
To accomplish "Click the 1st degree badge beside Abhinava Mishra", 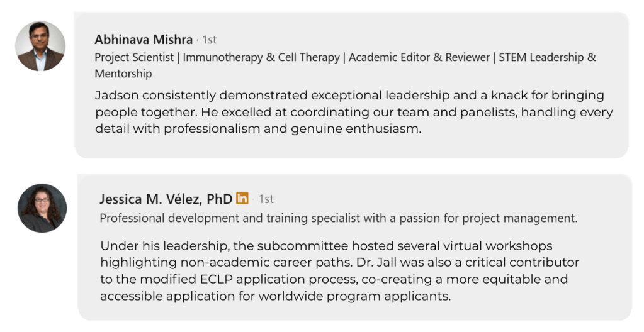I will click(210, 40).
